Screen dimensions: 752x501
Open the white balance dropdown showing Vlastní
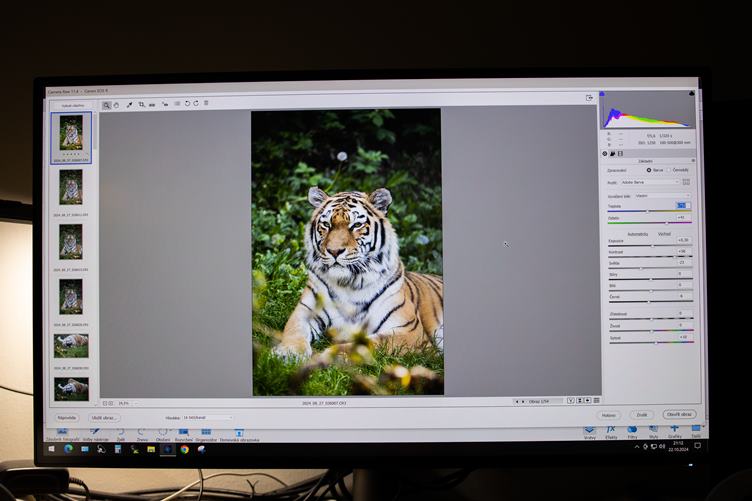pyautogui.click(x=662, y=196)
